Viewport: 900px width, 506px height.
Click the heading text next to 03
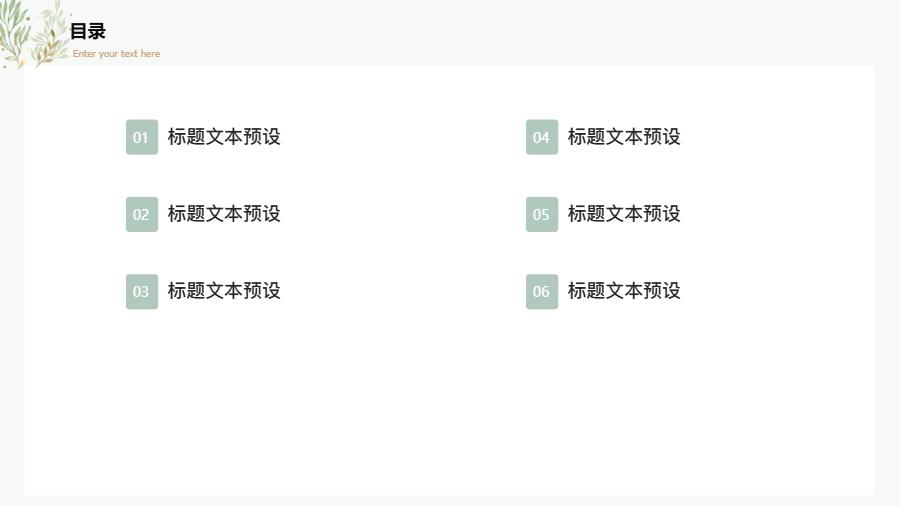(224, 291)
